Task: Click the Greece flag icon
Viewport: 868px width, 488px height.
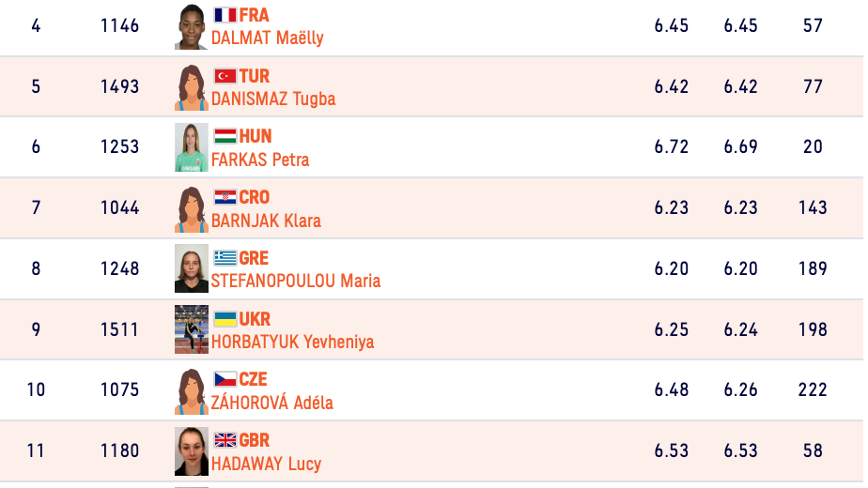Action: pyautogui.click(x=225, y=258)
